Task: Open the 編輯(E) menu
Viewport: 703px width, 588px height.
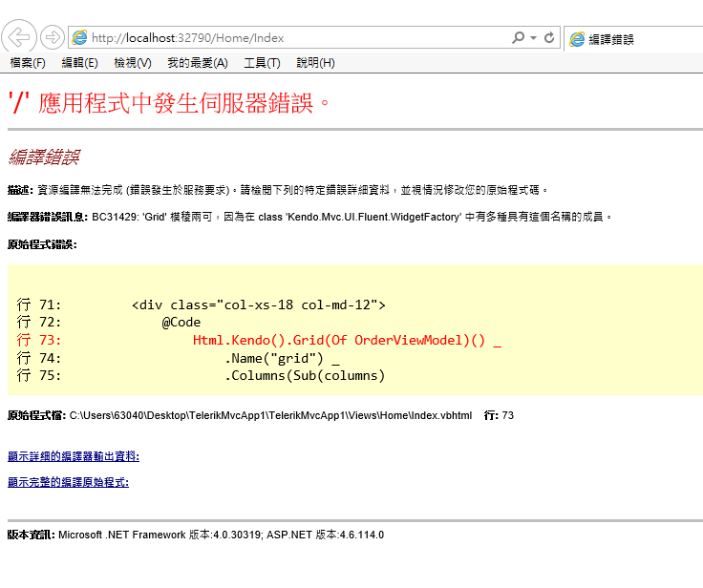Action: click(x=79, y=63)
